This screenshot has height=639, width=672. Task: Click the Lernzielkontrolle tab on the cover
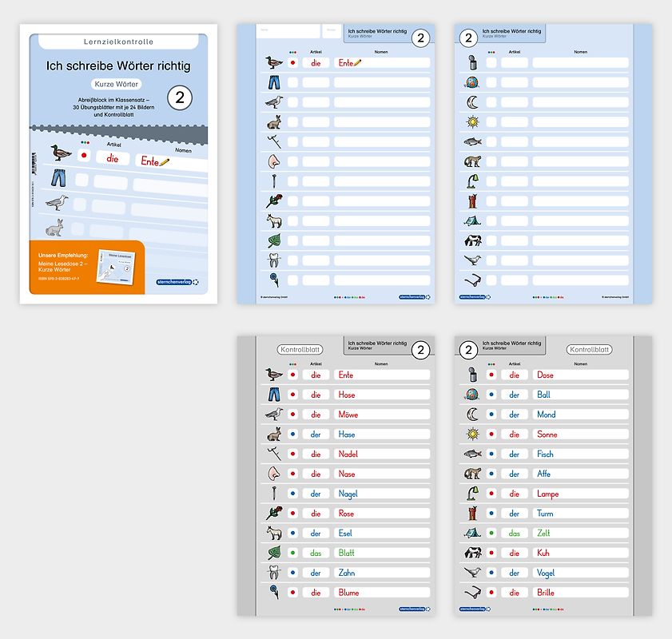point(118,41)
